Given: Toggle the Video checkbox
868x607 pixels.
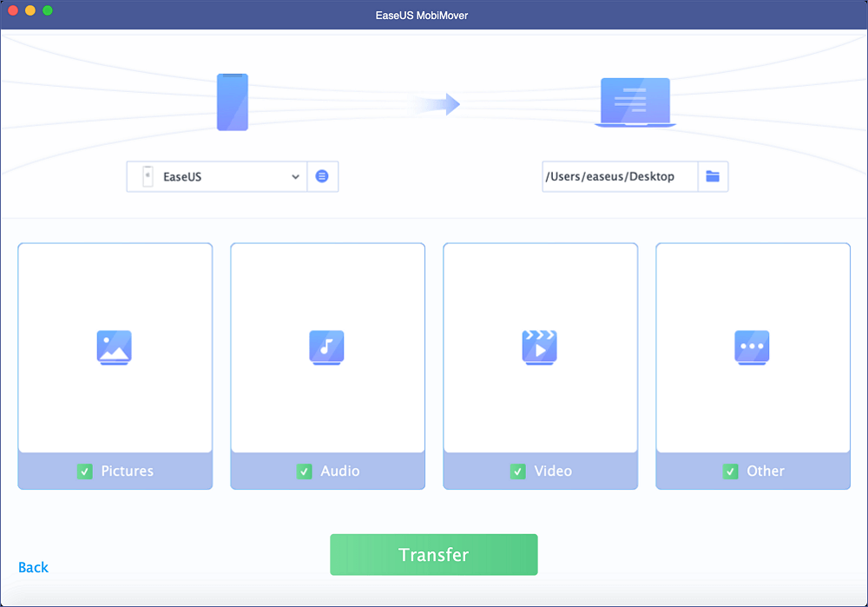Looking at the screenshot, I should [x=518, y=472].
